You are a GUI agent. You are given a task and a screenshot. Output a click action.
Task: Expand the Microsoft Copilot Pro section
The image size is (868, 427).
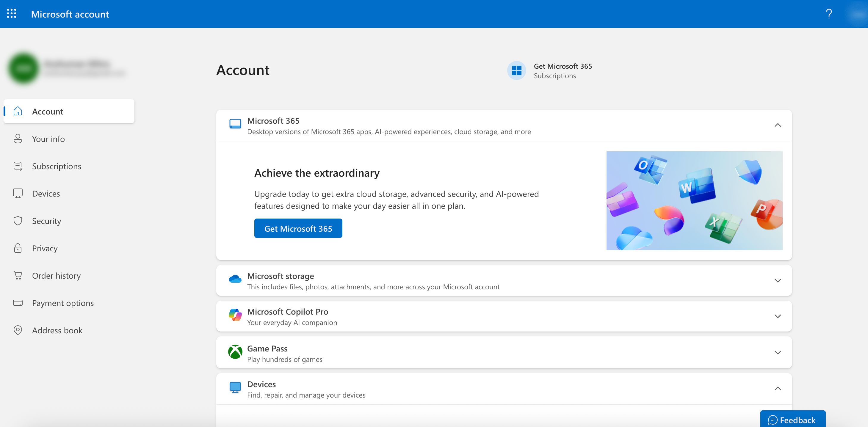pos(778,316)
